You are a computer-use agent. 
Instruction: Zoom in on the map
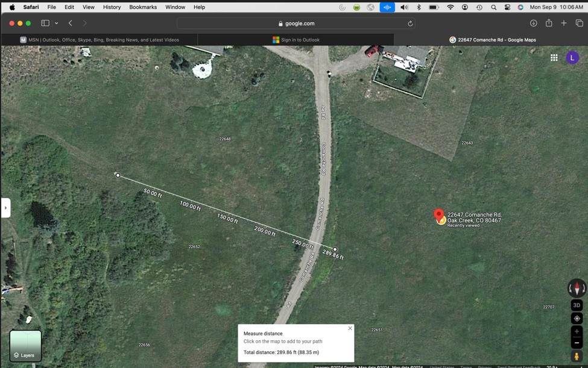(577, 331)
